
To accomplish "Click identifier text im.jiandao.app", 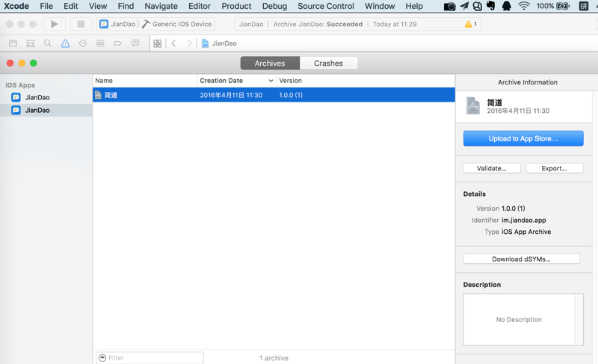I will (x=524, y=220).
